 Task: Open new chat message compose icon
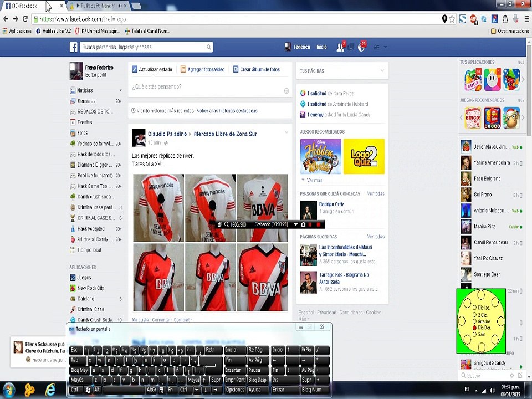(520, 375)
